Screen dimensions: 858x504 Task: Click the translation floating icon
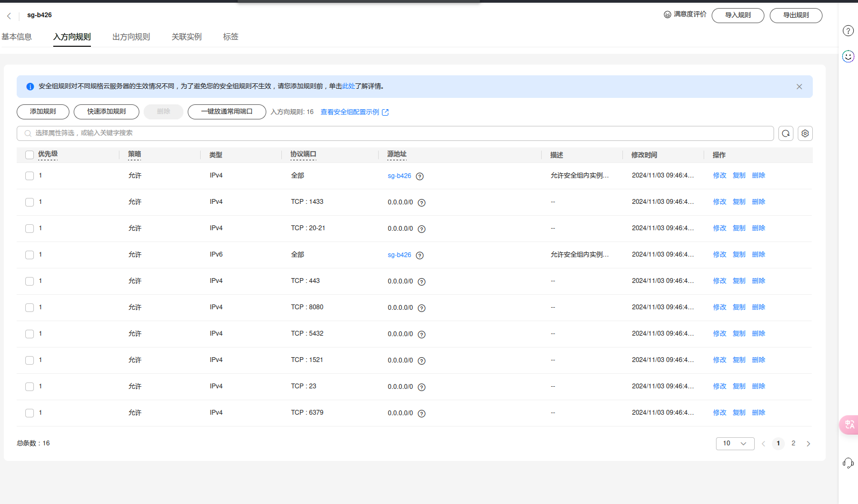tap(849, 424)
